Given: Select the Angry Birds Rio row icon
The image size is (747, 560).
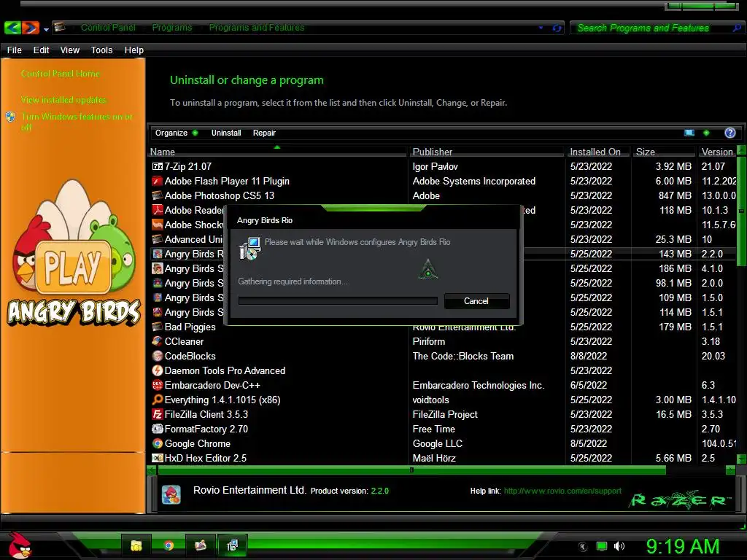Looking at the screenshot, I should pyautogui.click(x=158, y=254).
